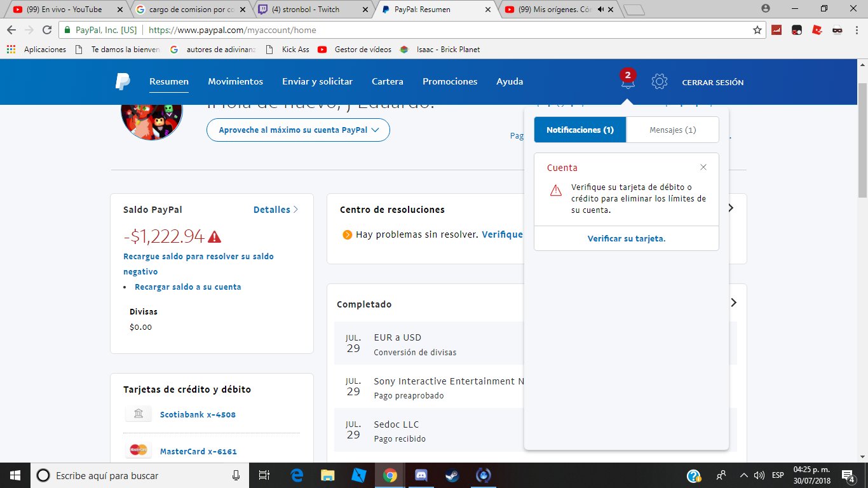Open Steam from the taskbar
The height and width of the screenshot is (488, 868).
click(x=452, y=475)
